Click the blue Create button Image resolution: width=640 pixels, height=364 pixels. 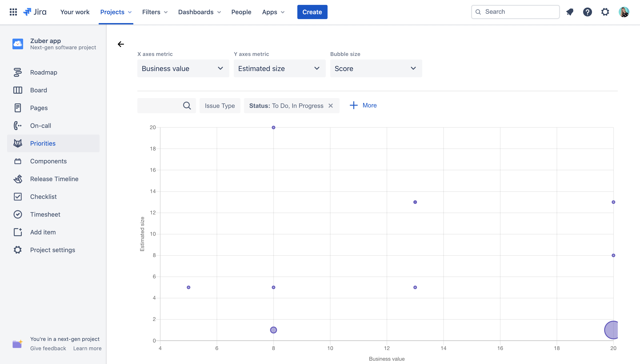click(x=312, y=12)
